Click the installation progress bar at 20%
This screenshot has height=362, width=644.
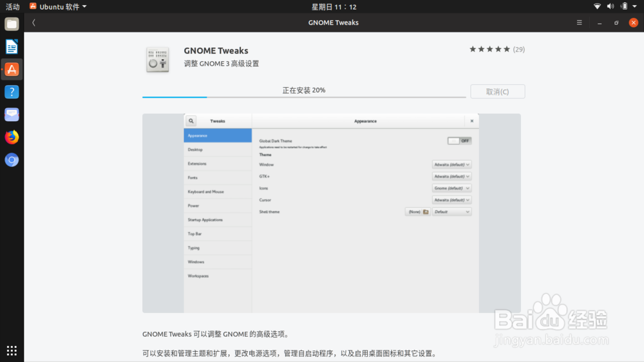pos(304,97)
